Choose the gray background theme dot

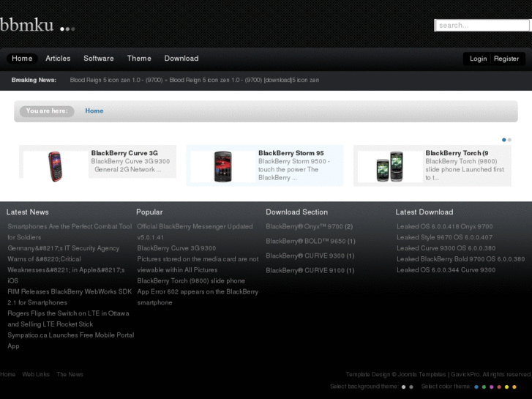pos(411,387)
